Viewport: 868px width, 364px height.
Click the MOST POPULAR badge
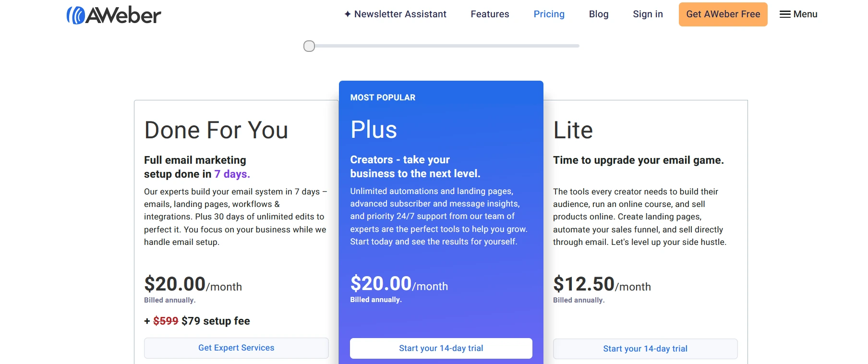point(383,97)
